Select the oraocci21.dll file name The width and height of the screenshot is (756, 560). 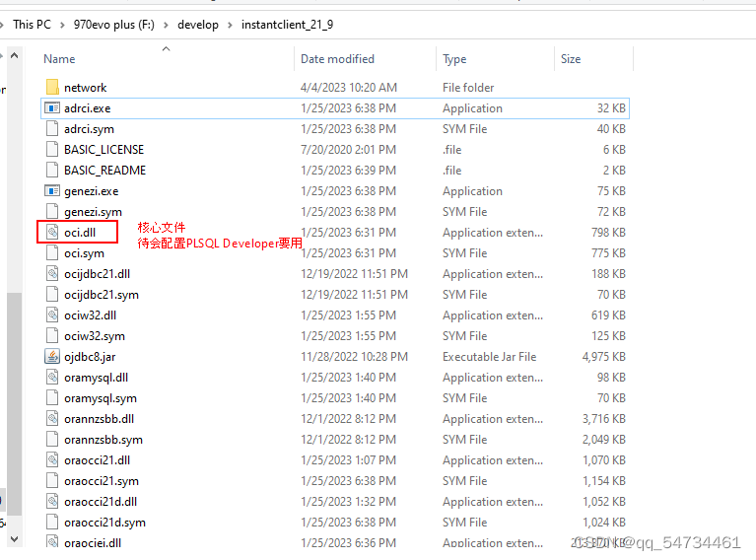coord(97,460)
